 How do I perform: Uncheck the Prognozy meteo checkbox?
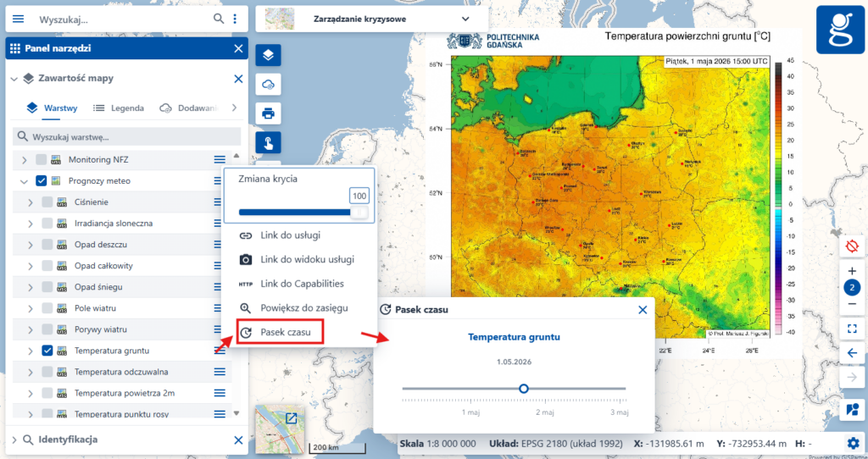point(41,181)
